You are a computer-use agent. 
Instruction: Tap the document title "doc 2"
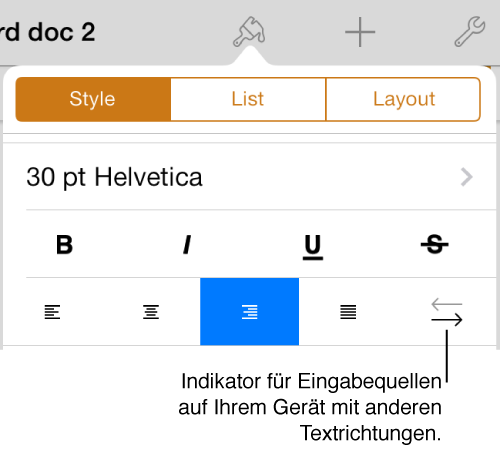(x=61, y=32)
